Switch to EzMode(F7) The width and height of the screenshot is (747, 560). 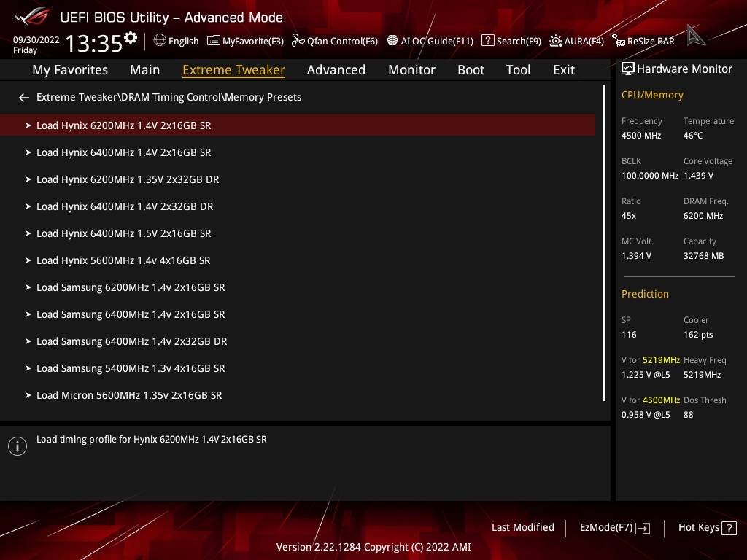coord(615,528)
